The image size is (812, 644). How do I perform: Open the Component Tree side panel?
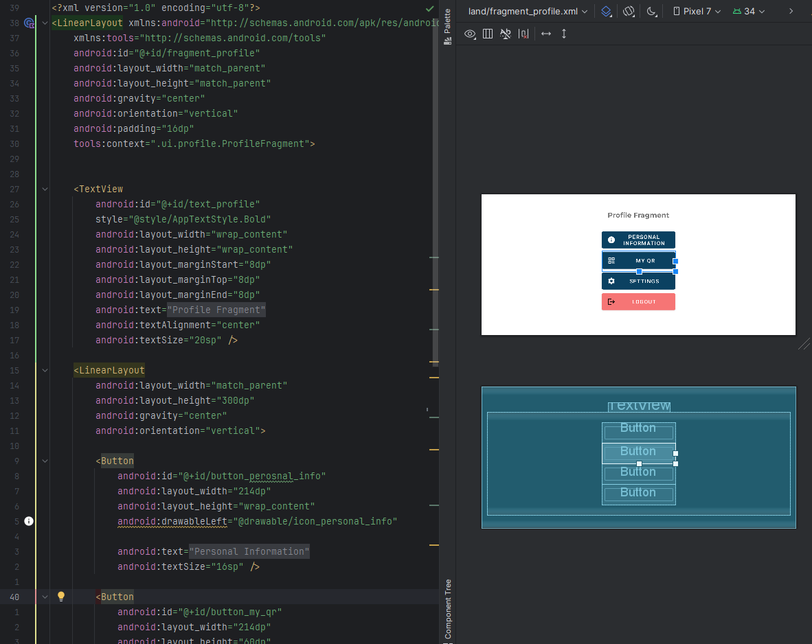click(x=448, y=610)
